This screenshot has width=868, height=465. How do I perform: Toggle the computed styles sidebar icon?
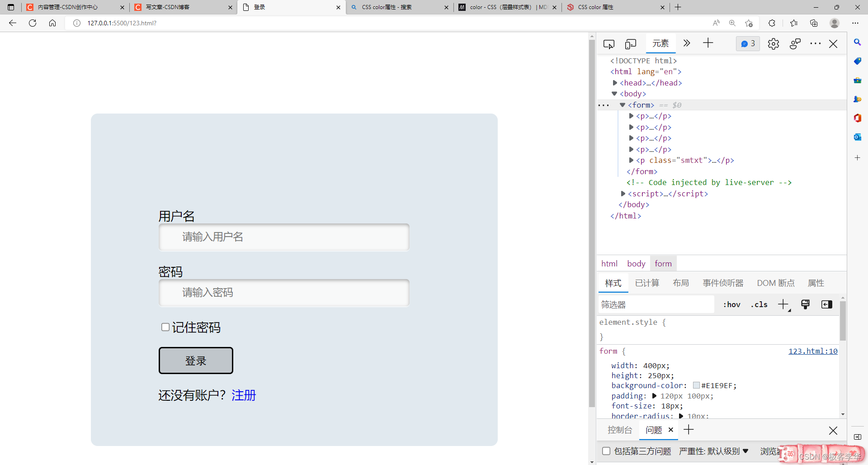click(x=826, y=304)
